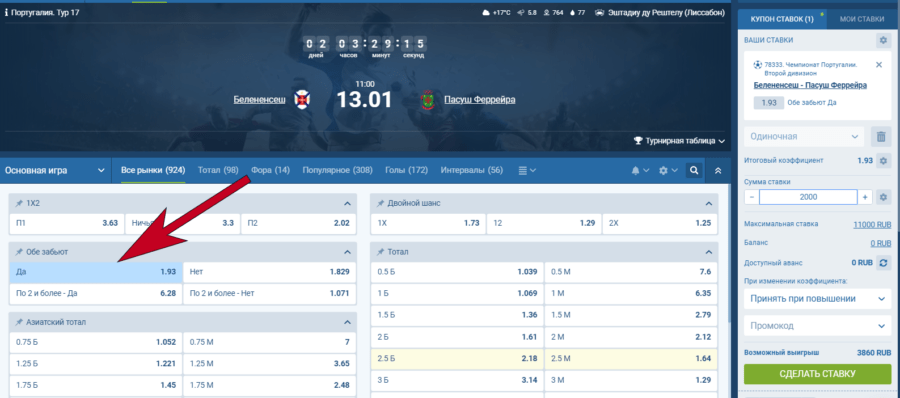Click the stake amount input field

(x=808, y=197)
